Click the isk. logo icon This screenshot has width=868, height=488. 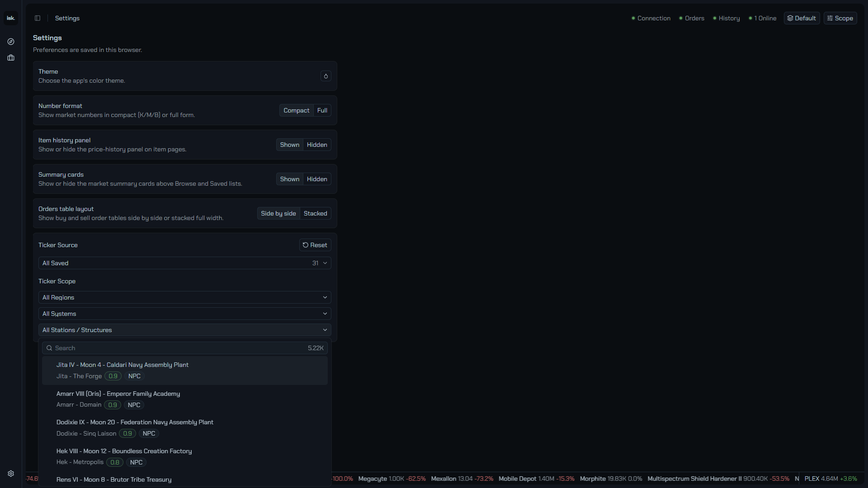click(11, 18)
